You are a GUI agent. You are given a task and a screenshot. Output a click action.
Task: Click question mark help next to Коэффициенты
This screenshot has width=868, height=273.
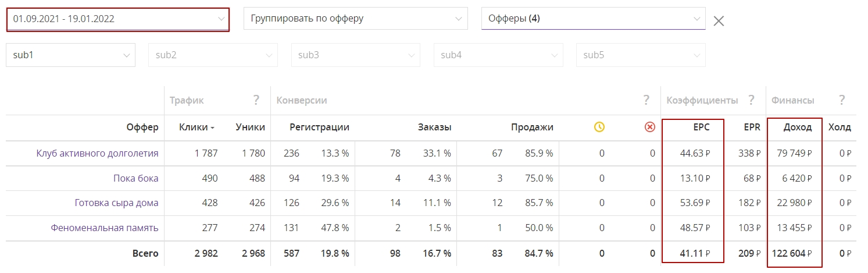tap(751, 100)
